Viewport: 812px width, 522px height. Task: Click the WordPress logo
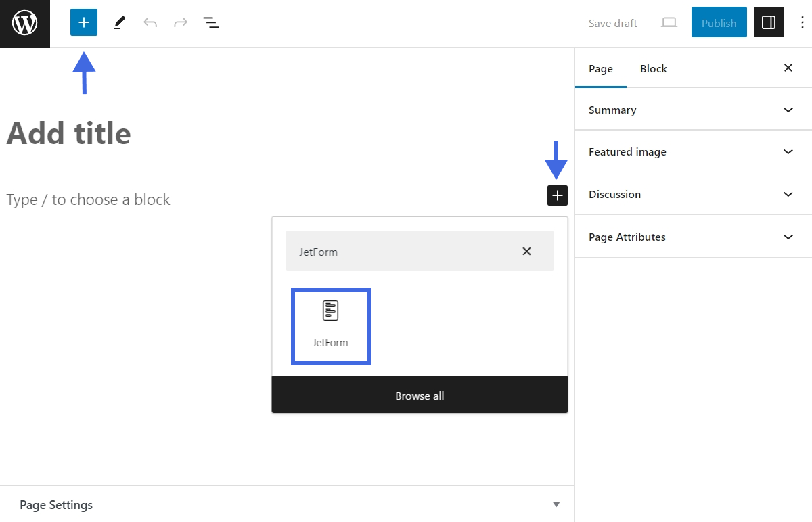(x=24, y=23)
